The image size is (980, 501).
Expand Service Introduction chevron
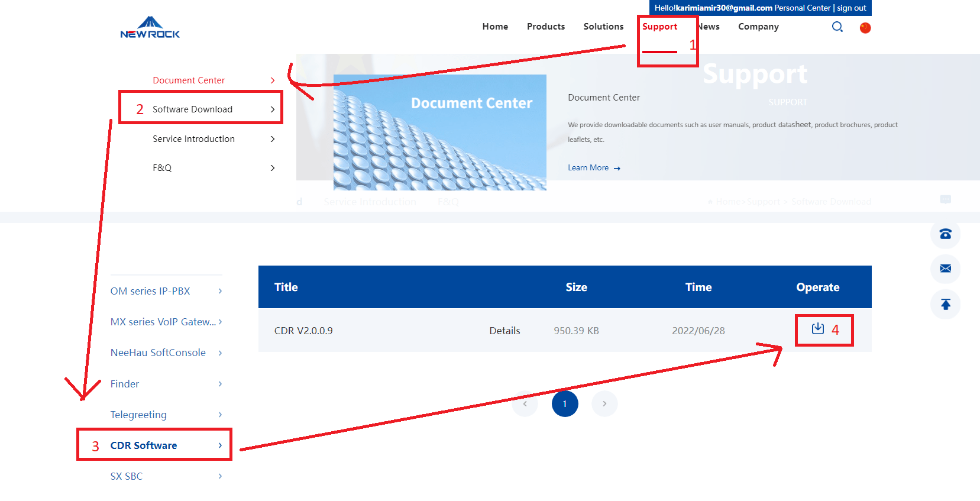click(273, 139)
